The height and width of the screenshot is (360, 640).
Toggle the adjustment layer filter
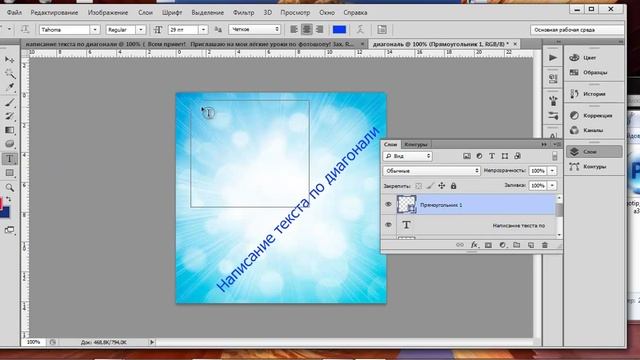[479, 156]
